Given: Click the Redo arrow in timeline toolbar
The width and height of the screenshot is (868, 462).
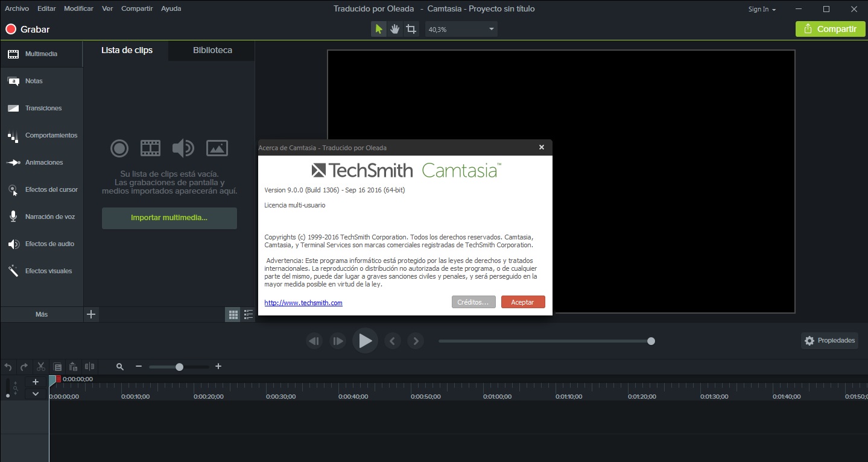Looking at the screenshot, I should tap(24, 367).
